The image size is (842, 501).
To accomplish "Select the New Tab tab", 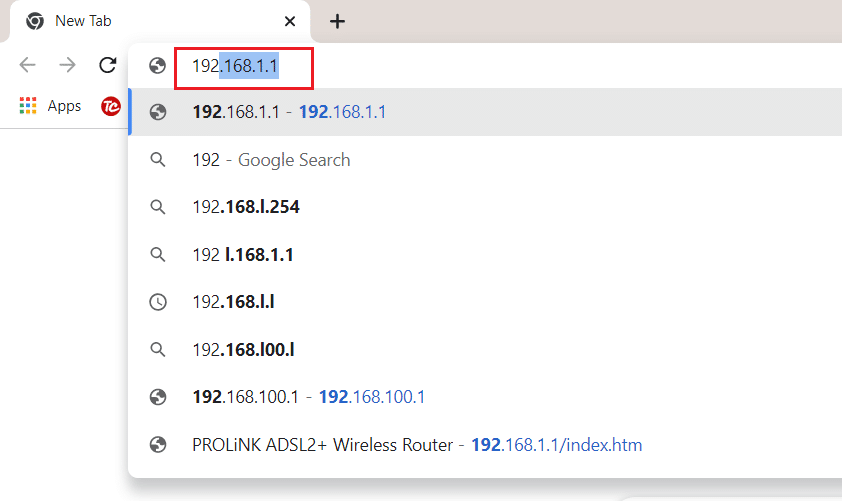I will pyautogui.click(x=150, y=21).
